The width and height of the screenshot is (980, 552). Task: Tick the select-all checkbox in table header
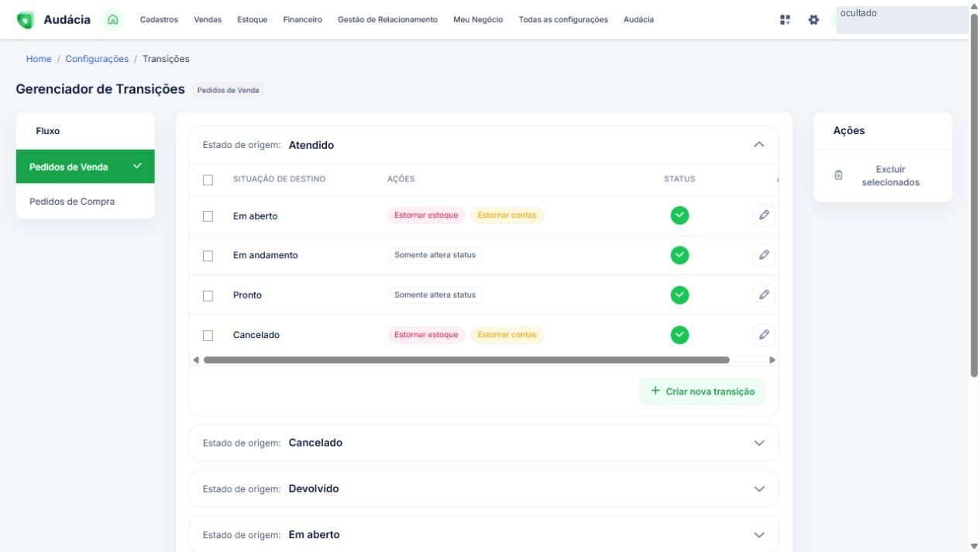pos(208,180)
